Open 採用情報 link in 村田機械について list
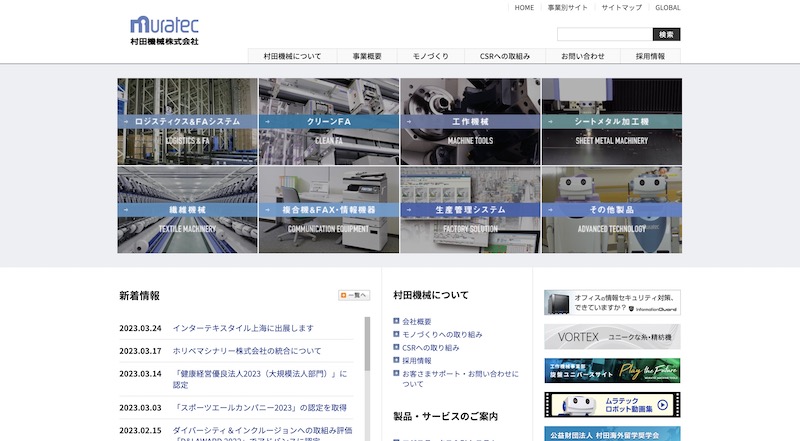This screenshot has height=441, width=800. pyautogui.click(x=416, y=360)
